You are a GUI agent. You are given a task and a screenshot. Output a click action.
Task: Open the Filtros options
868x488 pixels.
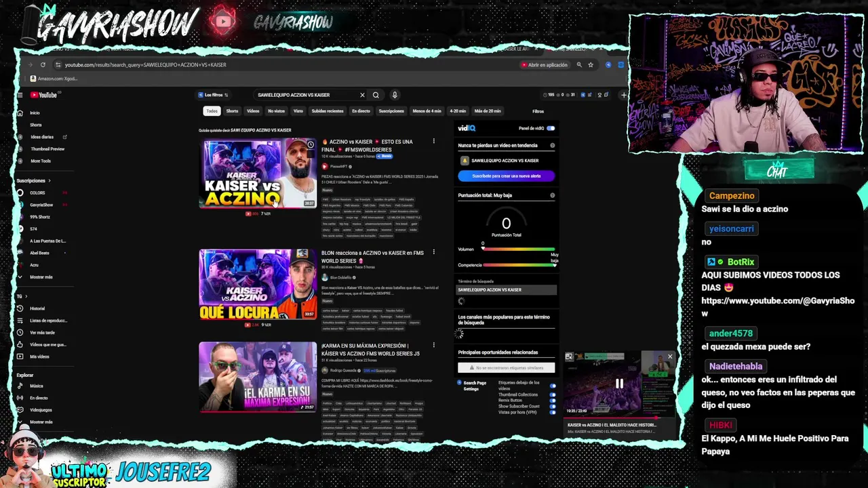pyautogui.click(x=538, y=111)
